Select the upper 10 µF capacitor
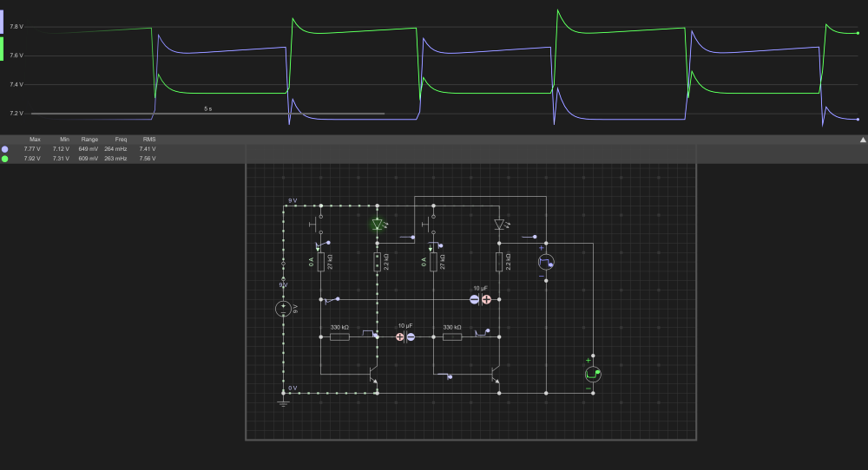Image resolution: width=868 pixels, height=470 pixels. (480, 299)
